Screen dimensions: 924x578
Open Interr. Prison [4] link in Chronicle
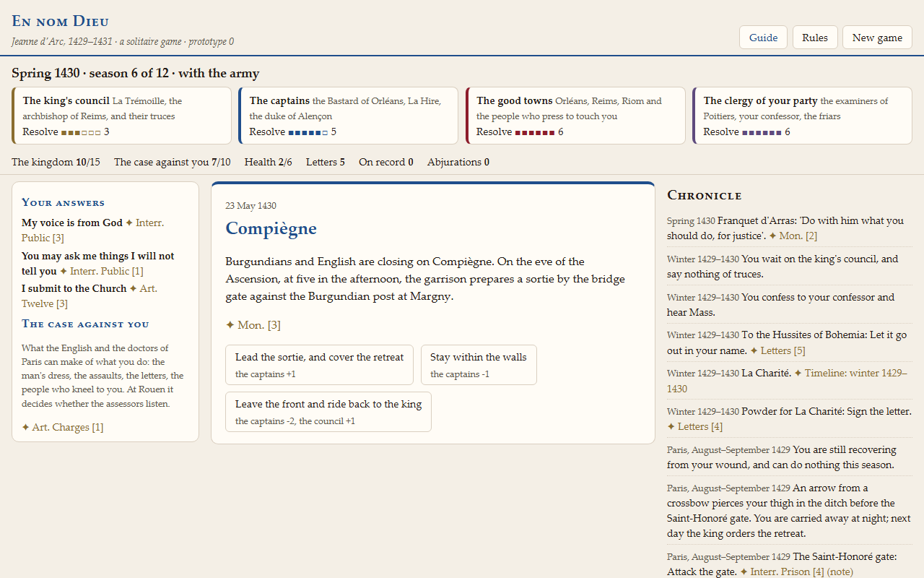782,571
